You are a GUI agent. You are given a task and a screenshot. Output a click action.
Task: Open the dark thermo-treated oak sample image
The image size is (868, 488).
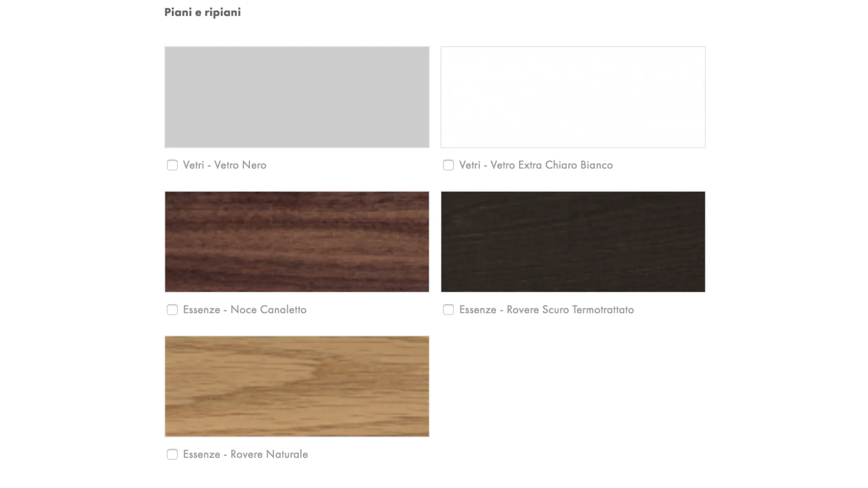573,242
